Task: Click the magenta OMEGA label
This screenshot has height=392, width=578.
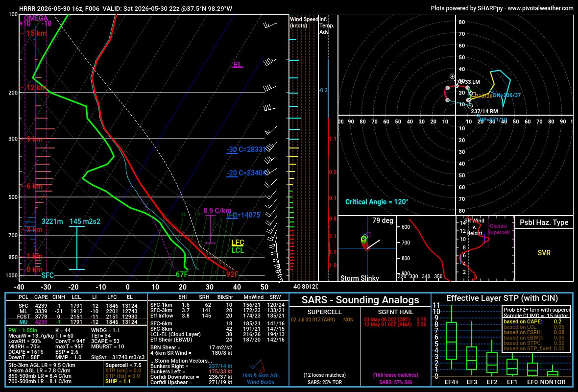Action: click(x=36, y=18)
